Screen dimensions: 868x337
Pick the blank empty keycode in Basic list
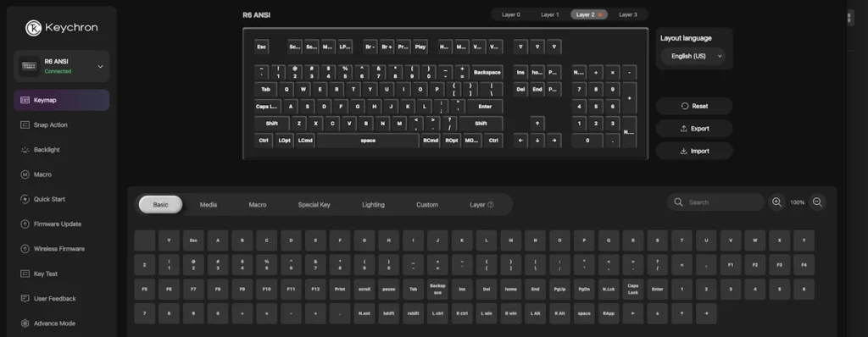pyautogui.click(x=144, y=240)
